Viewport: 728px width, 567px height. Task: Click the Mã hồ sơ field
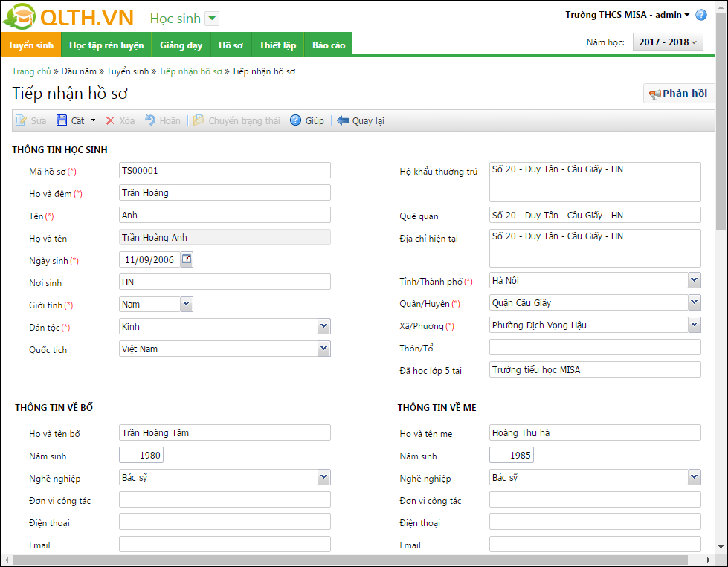point(225,170)
